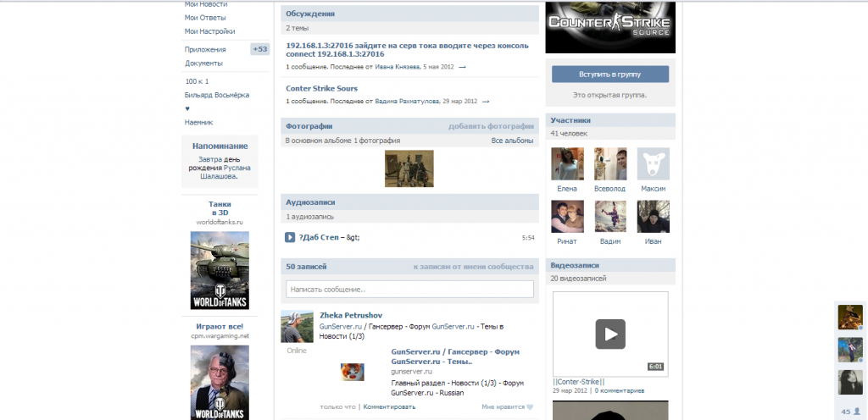Open the +53 applications counter badge
This screenshot has height=420, width=868.
[x=259, y=49]
